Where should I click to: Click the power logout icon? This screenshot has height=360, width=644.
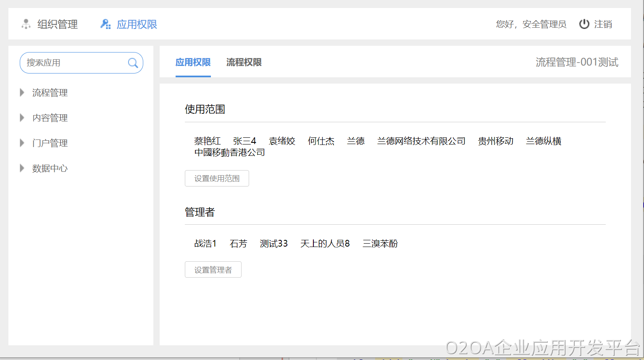click(x=584, y=24)
